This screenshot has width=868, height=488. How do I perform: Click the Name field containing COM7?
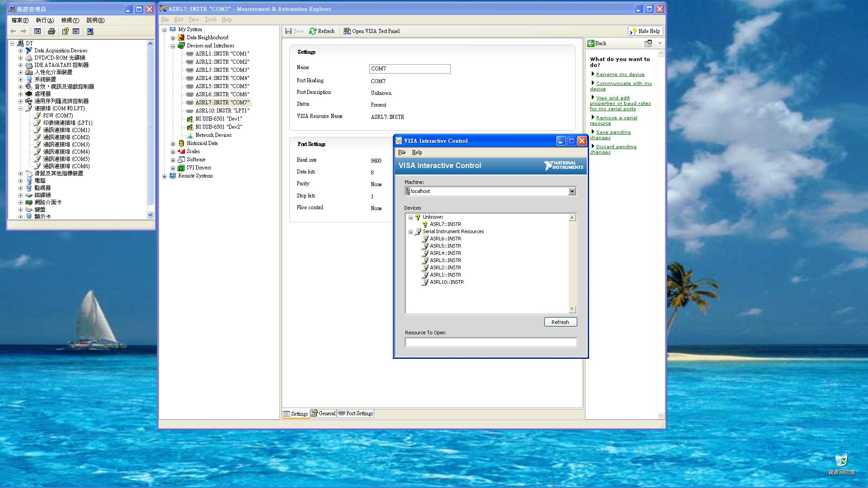click(x=410, y=69)
